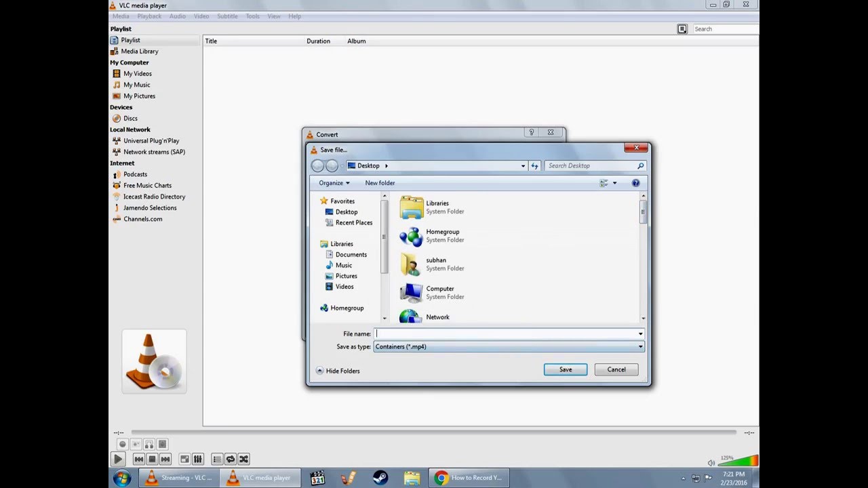
Task: Select Jamendo Selections
Action: [x=150, y=208]
